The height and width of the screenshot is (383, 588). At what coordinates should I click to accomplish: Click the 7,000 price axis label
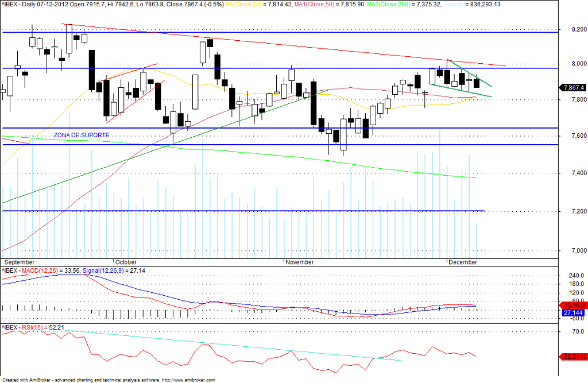point(579,250)
